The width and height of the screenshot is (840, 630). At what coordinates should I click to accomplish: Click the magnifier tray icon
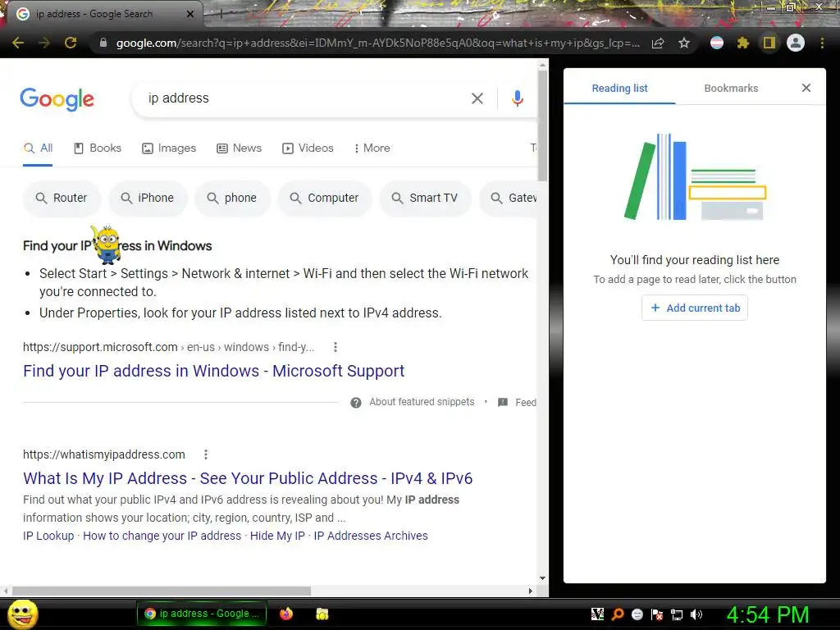pyautogui.click(x=618, y=614)
